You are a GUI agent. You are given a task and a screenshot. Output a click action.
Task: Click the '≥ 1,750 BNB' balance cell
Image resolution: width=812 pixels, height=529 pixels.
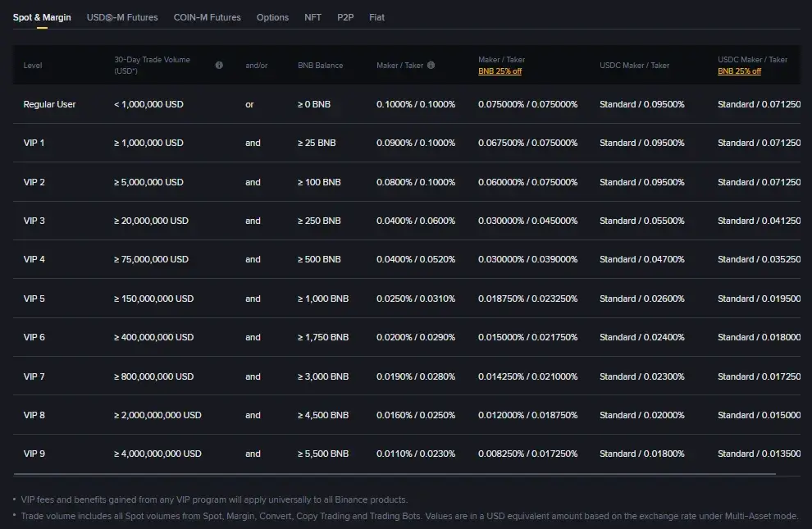tap(323, 337)
